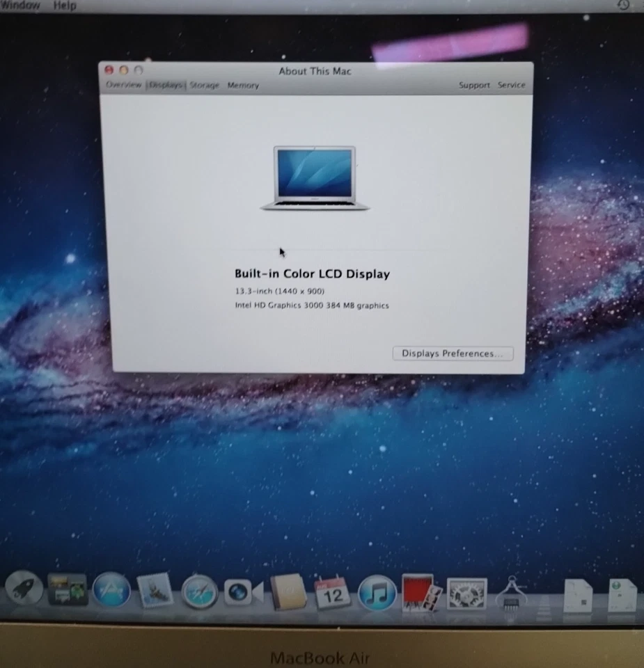
Task: Open the App Store from the Dock
Action: 111,591
